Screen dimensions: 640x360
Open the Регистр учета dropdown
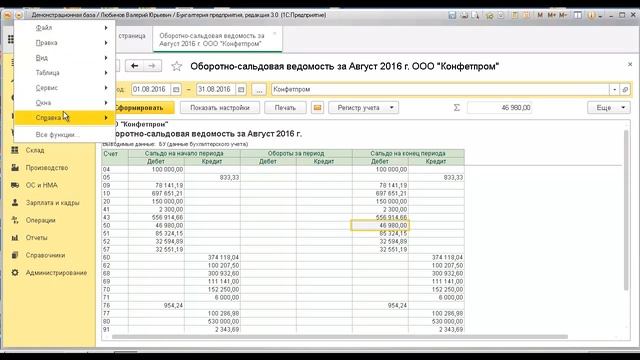363,108
